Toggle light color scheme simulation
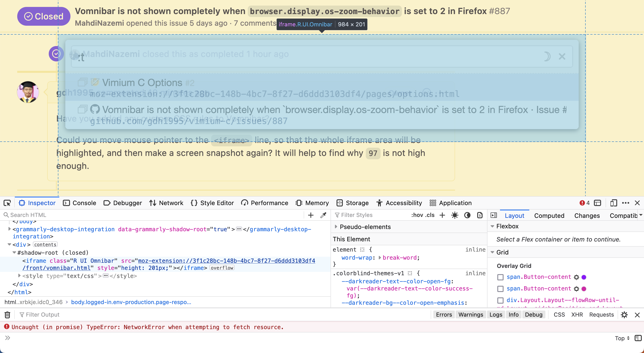Screen dimensions: 644x353 [455, 215]
